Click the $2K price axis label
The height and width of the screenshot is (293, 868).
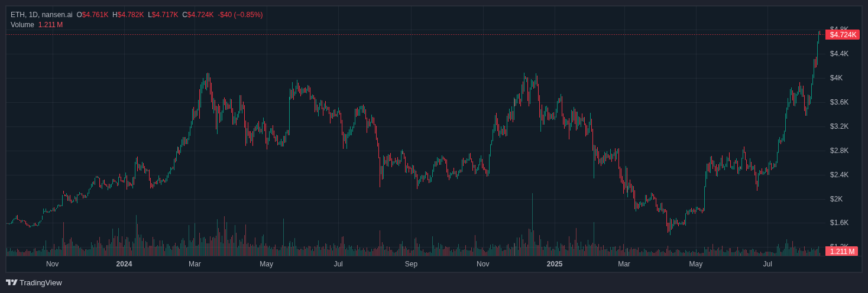click(x=836, y=199)
